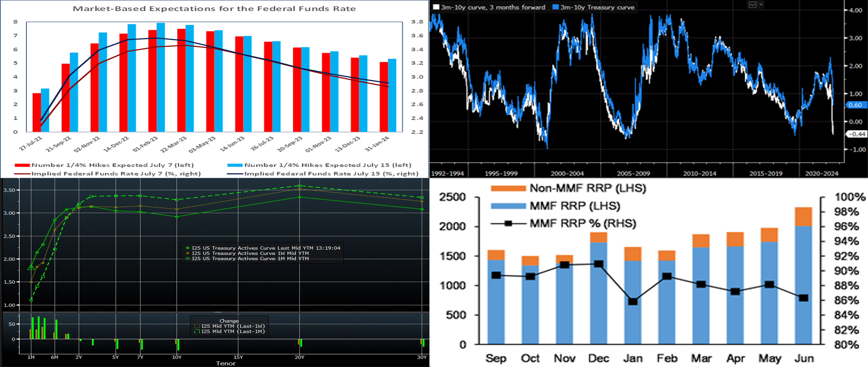Click the 20Y yield point on solid curve
This screenshot has width=868, height=367.
point(299,197)
